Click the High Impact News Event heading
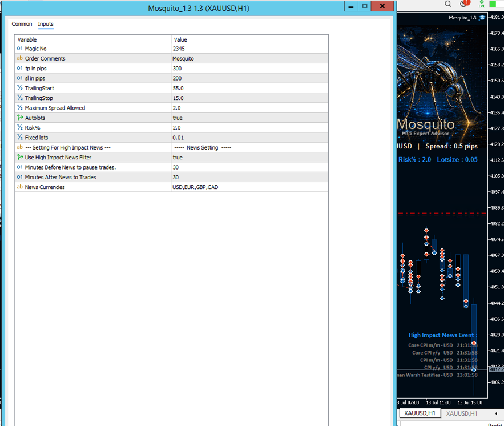 [x=442, y=335]
